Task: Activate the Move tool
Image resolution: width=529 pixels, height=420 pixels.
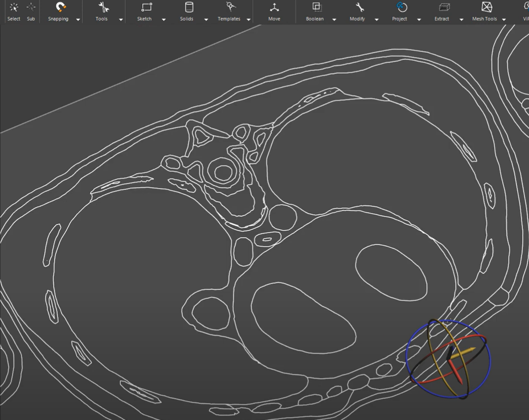Action: pos(274,8)
